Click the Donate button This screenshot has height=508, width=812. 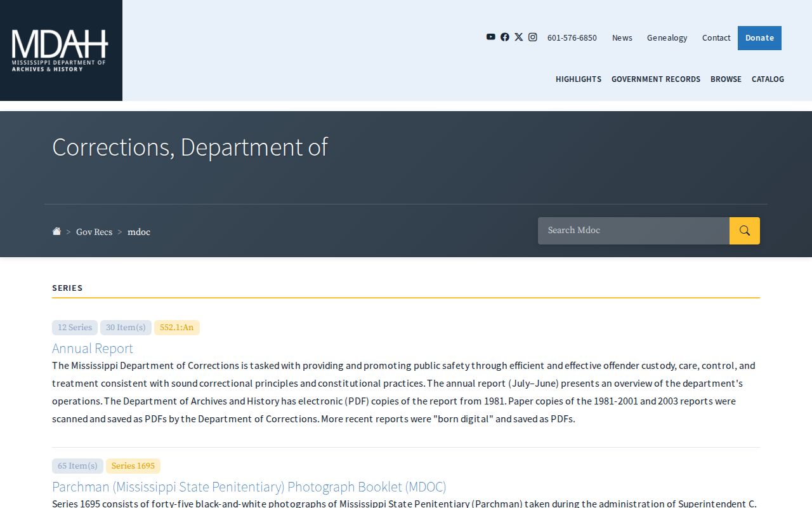click(759, 38)
